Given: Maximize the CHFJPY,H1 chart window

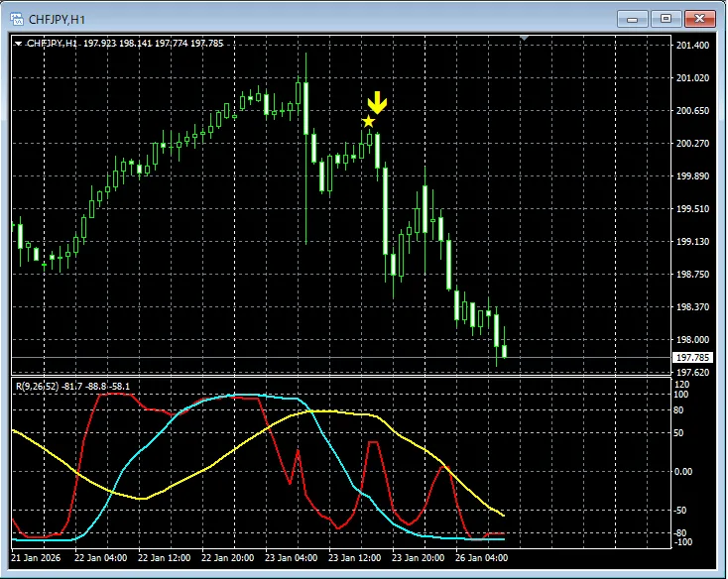Looking at the screenshot, I should [666, 18].
